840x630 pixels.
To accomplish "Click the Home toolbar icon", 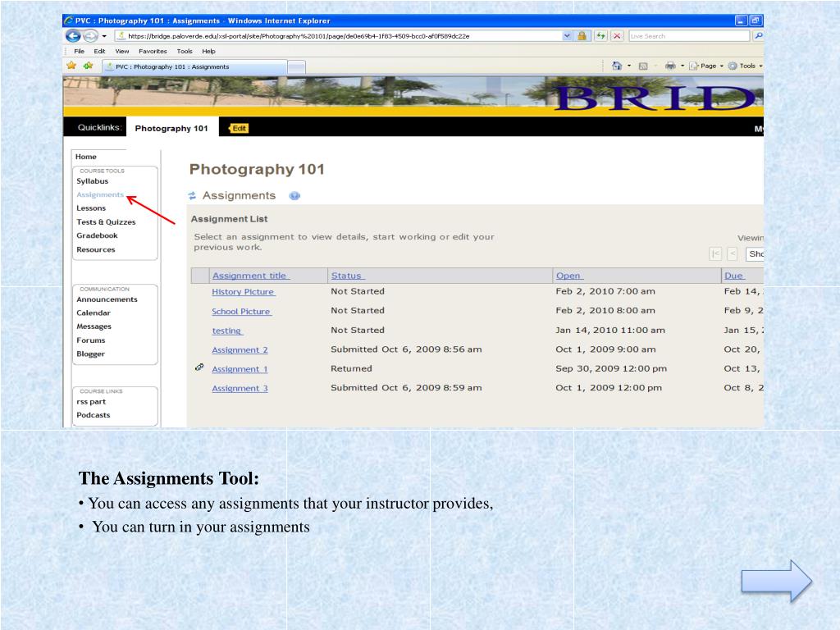I will [x=617, y=66].
